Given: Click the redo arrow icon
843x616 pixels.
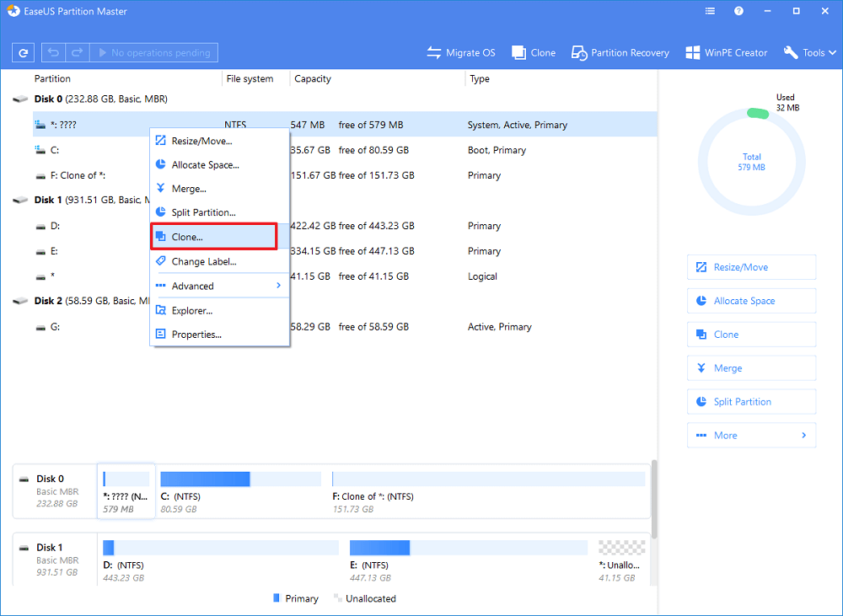Looking at the screenshot, I should pos(76,52).
